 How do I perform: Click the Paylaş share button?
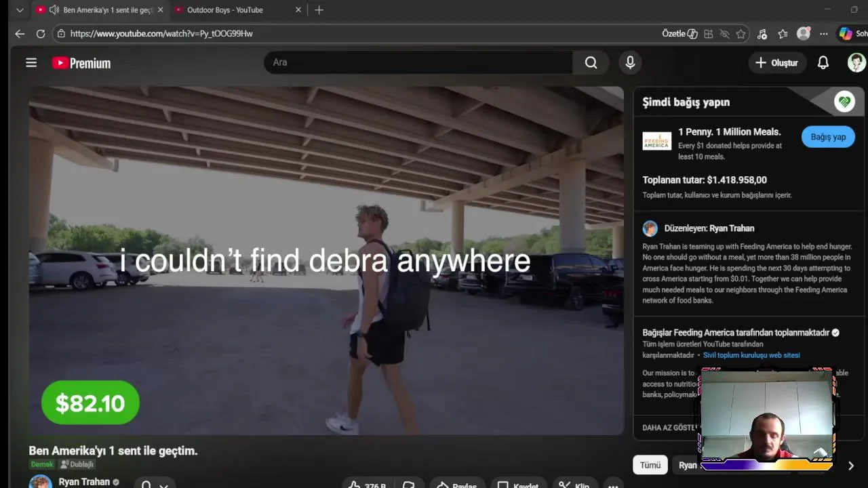456,485
